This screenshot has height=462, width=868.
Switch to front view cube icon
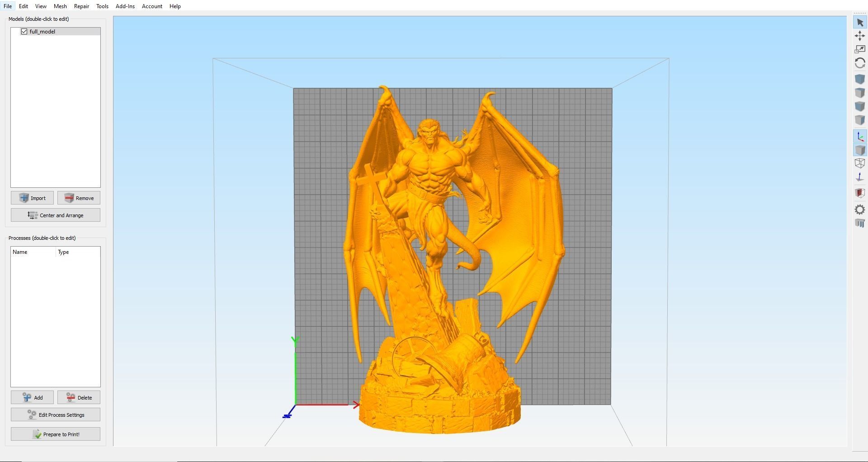click(860, 106)
